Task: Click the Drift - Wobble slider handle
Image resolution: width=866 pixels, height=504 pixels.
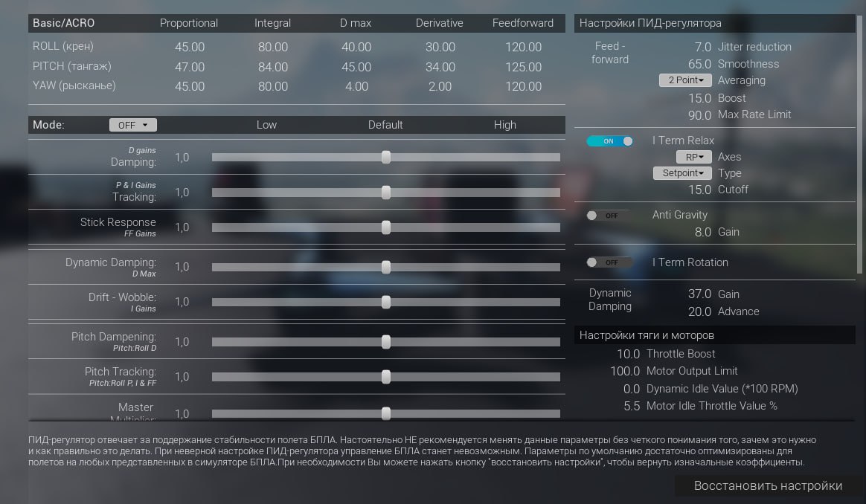Action: tap(386, 302)
